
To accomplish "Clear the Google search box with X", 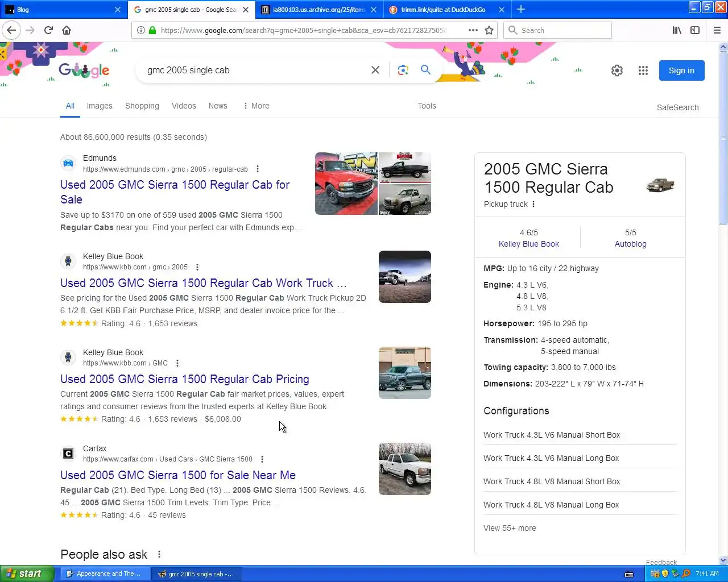I will pos(375,70).
